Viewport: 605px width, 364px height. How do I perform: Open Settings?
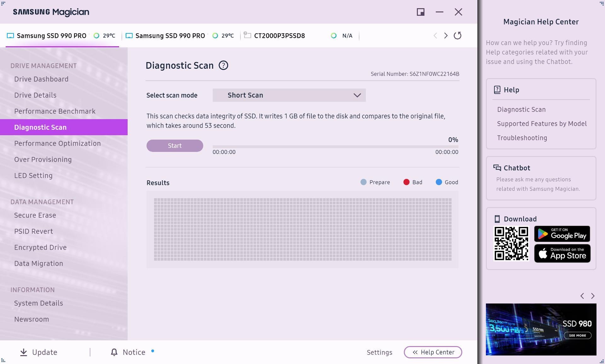(x=379, y=352)
